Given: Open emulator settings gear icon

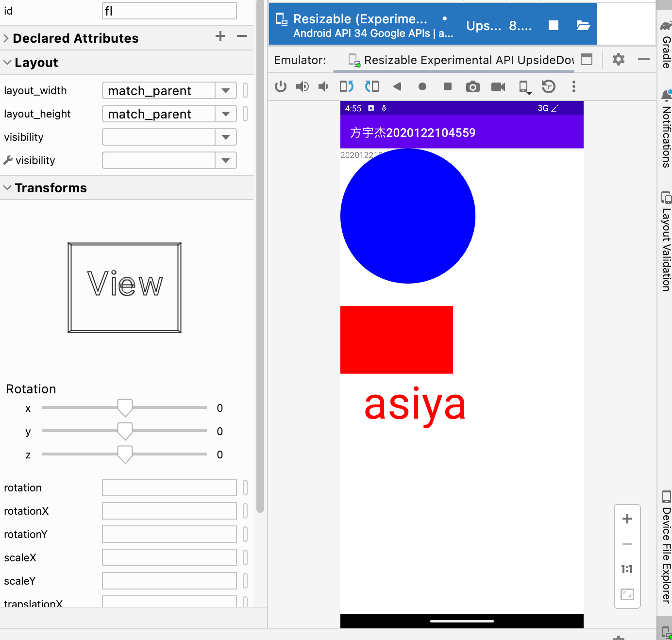Looking at the screenshot, I should (619, 59).
